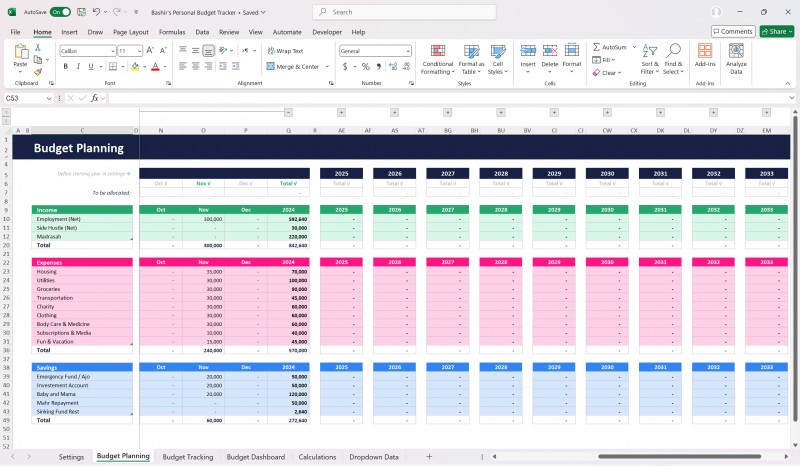Toggle the active Bottom Align button
This screenshot has width=800, height=466.
click(x=208, y=51)
